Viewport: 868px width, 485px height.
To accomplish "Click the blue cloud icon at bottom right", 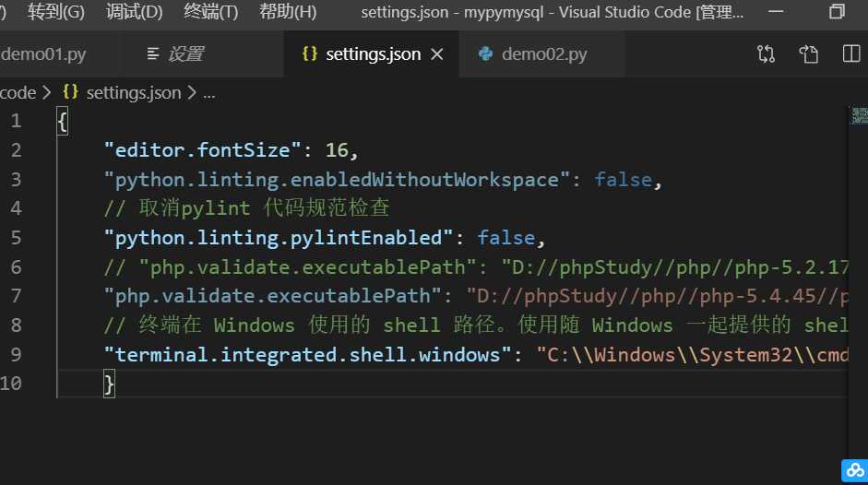I will (853, 470).
